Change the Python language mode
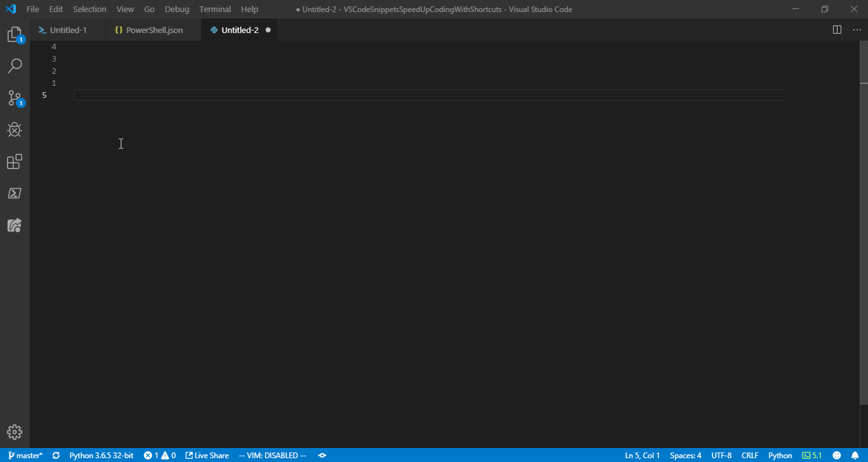Screen dimensions: 868x462 coord(780,456)
